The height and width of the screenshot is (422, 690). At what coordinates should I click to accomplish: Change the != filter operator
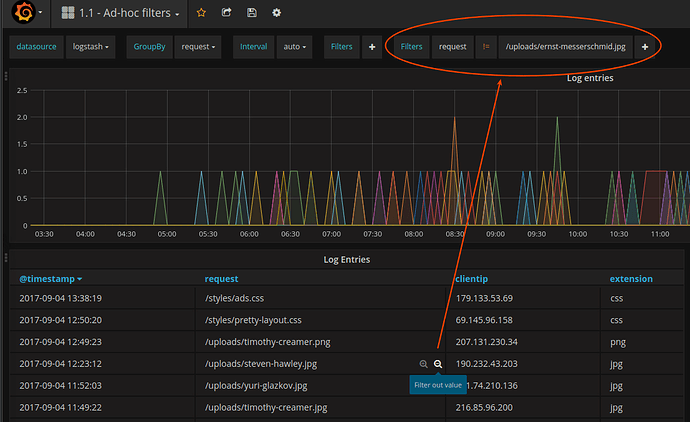486,47
